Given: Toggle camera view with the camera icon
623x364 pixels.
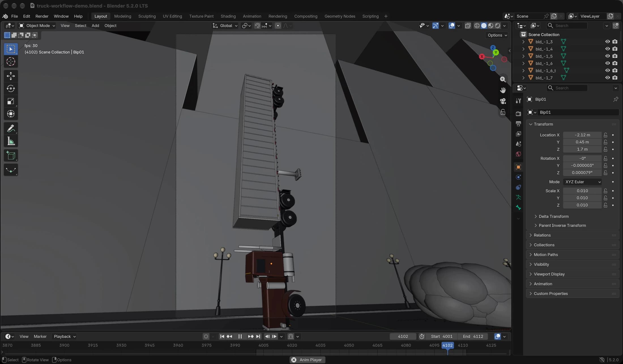Looking at the screenshot, I should point(503,101).
